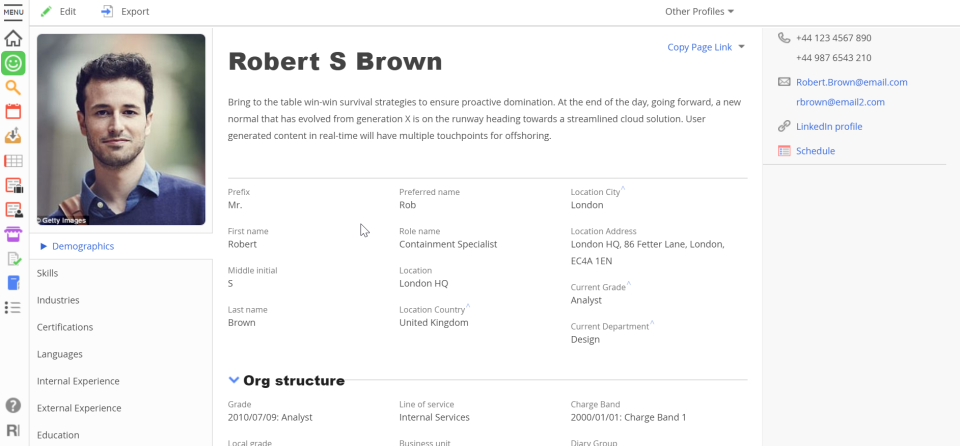
Task: Select the green smiley profile icon
Action: [x=13, y=63]
